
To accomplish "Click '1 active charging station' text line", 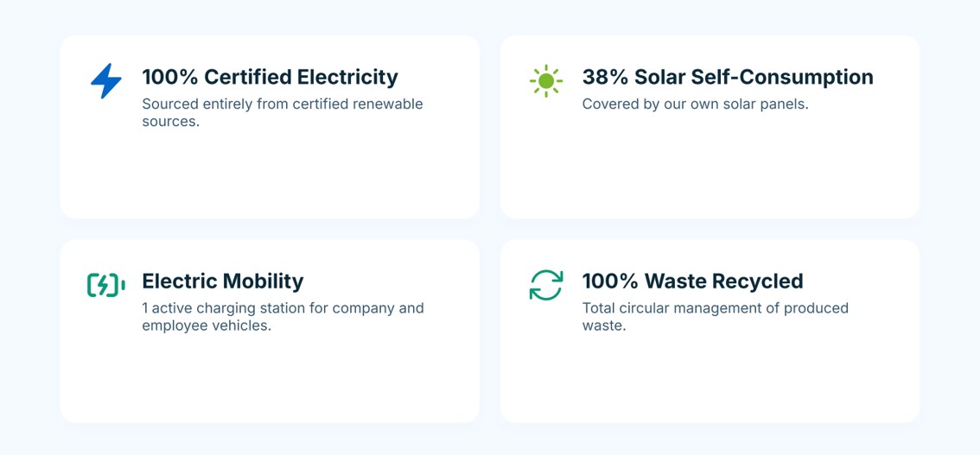I will pyautogui.click(x=283, y=307).
